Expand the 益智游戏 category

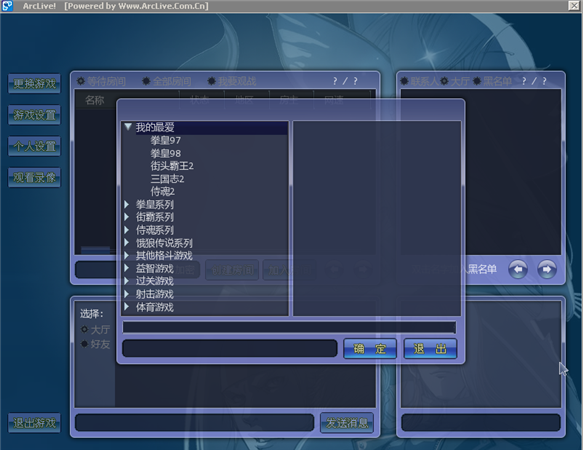(x=127, y=268)
